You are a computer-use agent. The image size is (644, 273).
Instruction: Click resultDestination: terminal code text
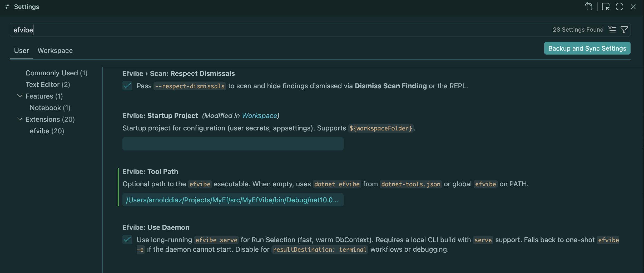click(x=320, y=250)
